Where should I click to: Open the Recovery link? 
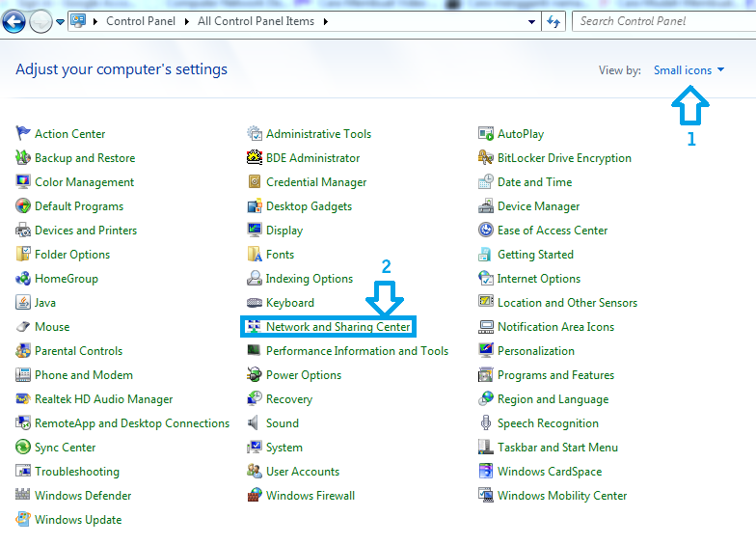[x=289, y=399]
